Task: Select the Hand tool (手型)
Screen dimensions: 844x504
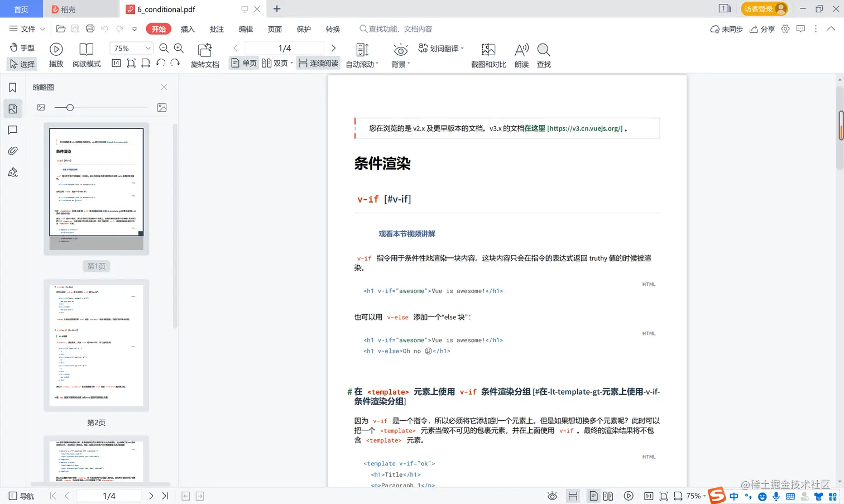Action: pyautogui.click(x=21, y=47)
